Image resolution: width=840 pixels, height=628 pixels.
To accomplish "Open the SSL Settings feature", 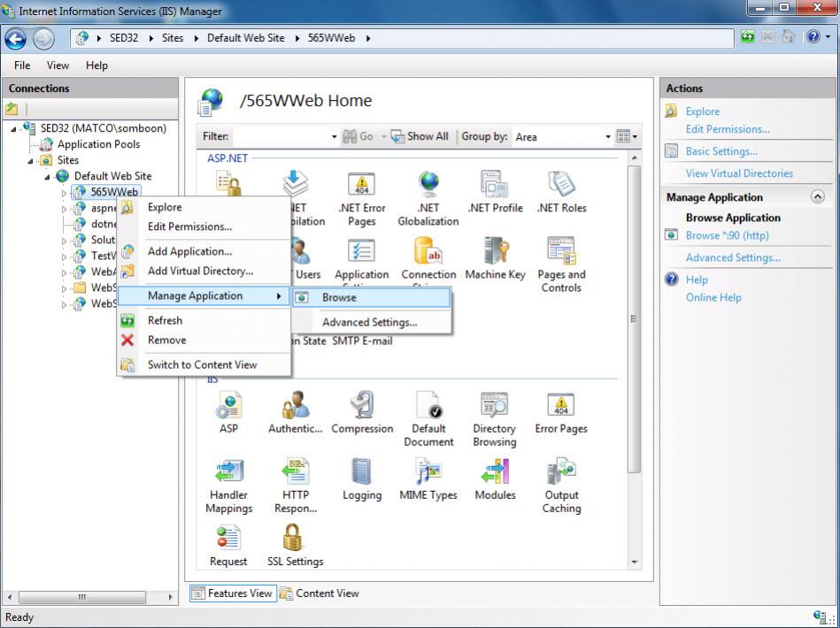I will point(295,546).
